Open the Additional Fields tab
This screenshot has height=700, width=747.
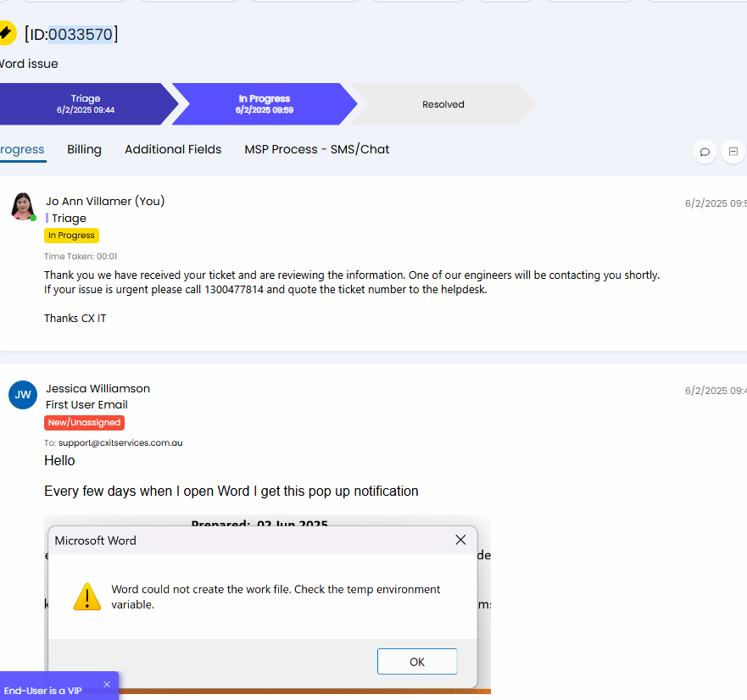(173, 149)
